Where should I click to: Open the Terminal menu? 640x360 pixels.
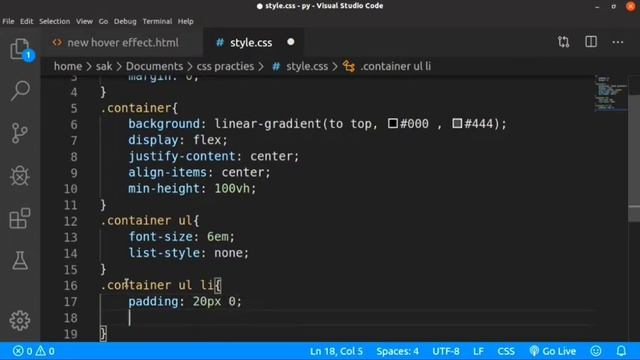pyautogui.click(x=157, y=21)
